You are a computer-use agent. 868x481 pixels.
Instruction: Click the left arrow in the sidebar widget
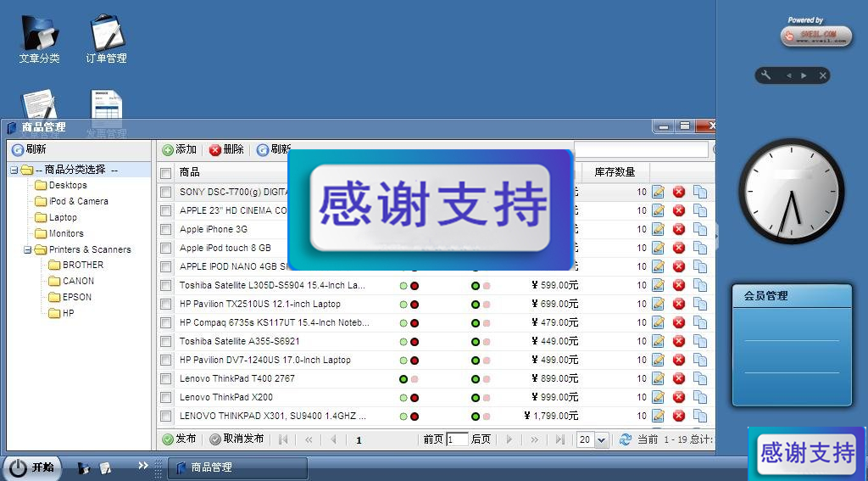[789, 76]
